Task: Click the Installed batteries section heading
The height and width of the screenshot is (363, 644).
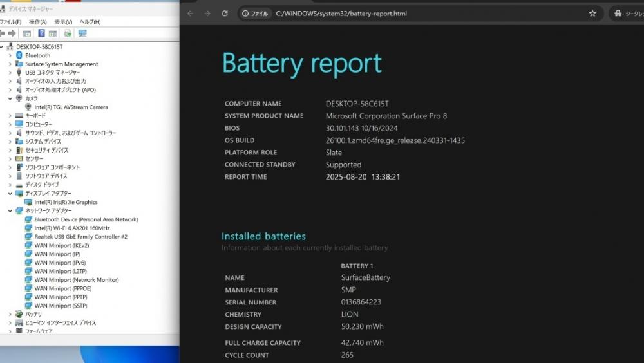Action: (263, 236)
